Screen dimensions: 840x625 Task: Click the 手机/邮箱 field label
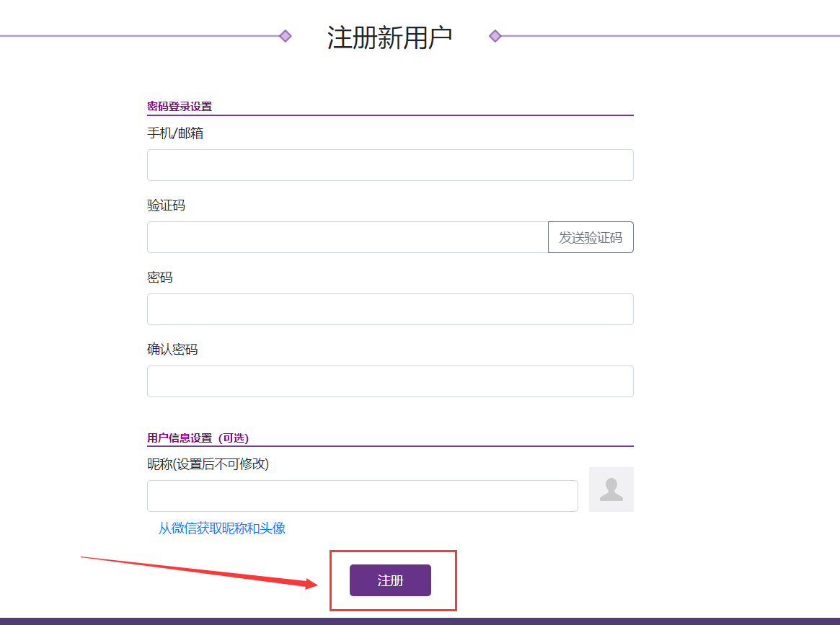(x=175, y=133)
